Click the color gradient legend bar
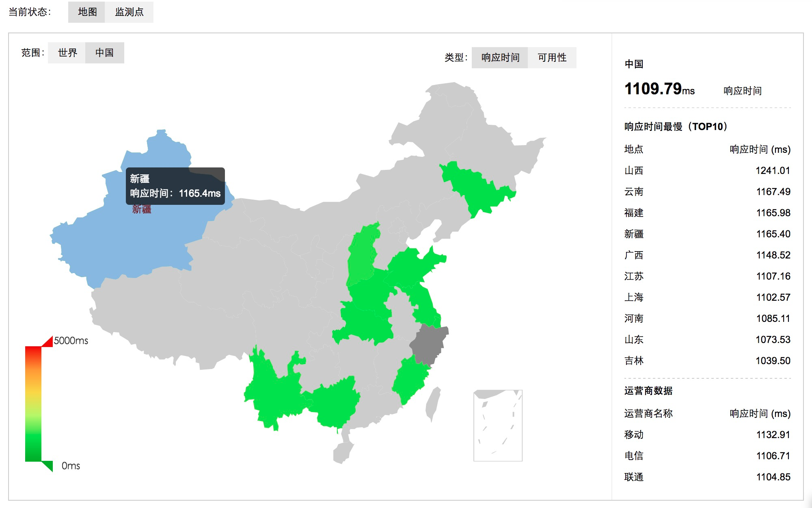The height and width of the screenshot is (508, 812). point(33,404)
